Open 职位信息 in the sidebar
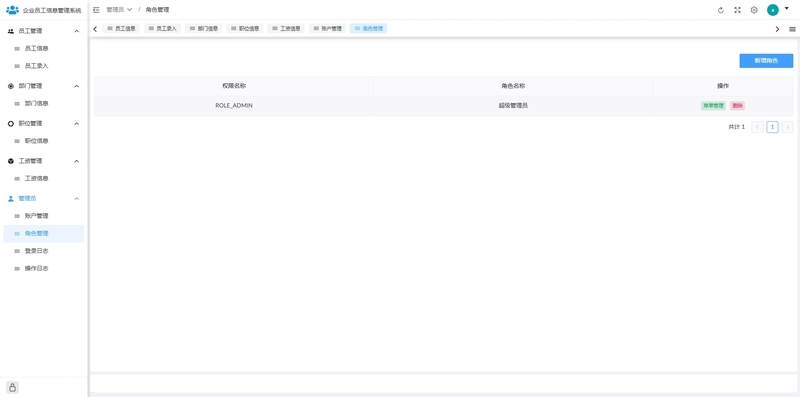The width and height of the screenshot is (800, 397). tap(44, 141)
